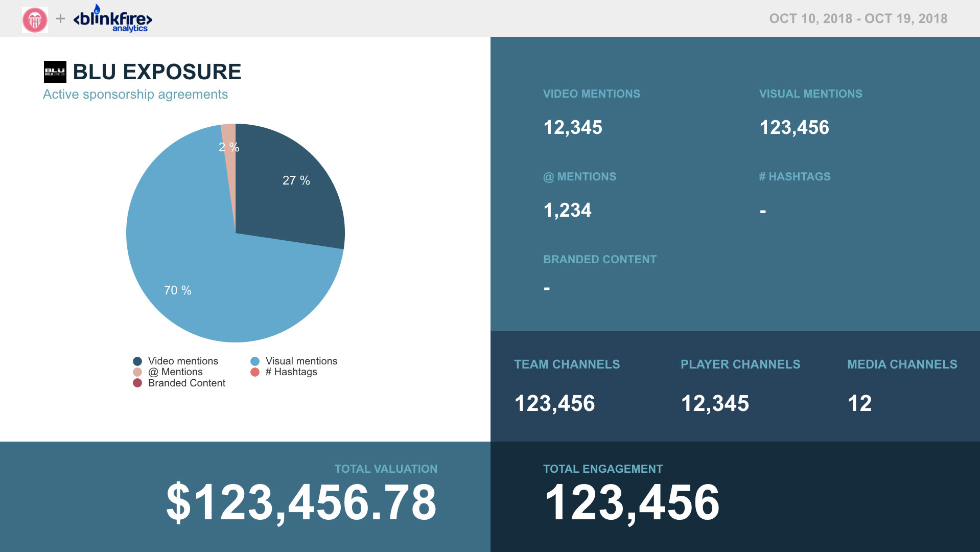Image resolution: width=980 pixels, height=552 pixels.
Task: Click the plus sign between the logos
Action: point(60,19)
